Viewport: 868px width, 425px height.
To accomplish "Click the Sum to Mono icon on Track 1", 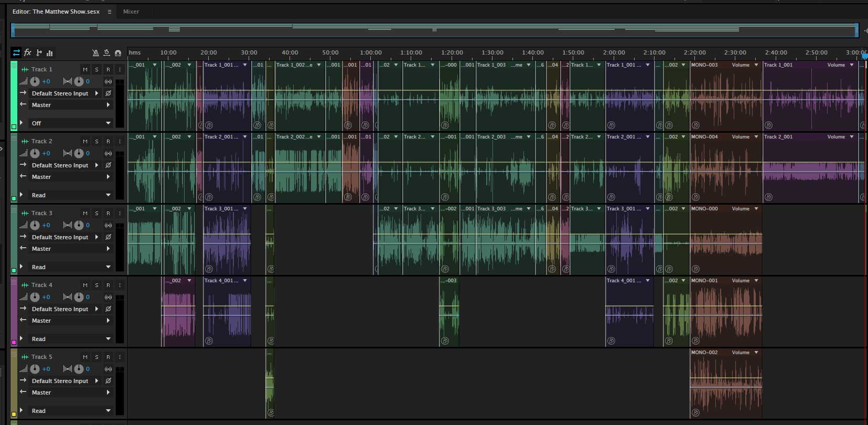I will tap(108, 81).
